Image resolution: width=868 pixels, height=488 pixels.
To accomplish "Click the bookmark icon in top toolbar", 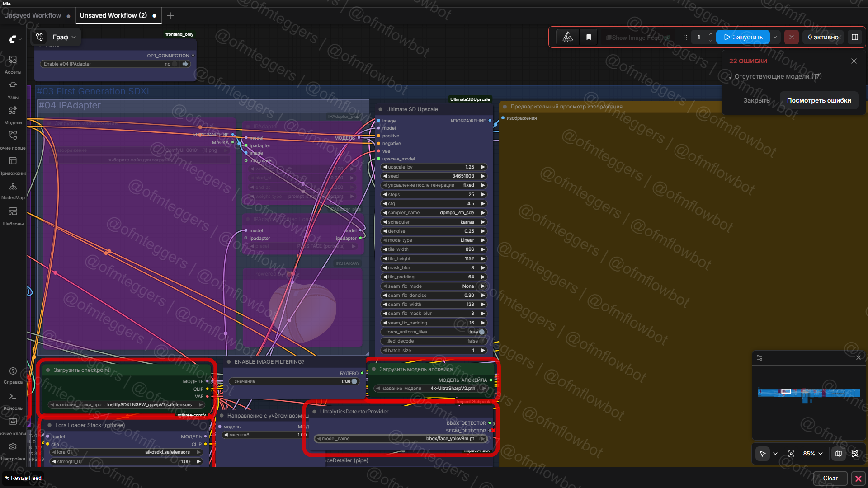I will pos(589,37).
